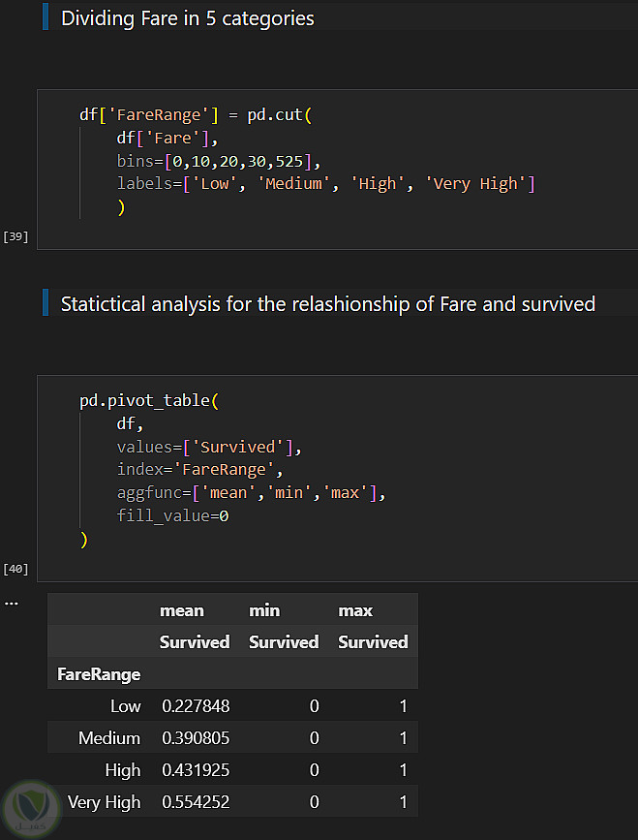638x840 pixels.
Task: Click the 'max' column header
Action: point(355,610)
